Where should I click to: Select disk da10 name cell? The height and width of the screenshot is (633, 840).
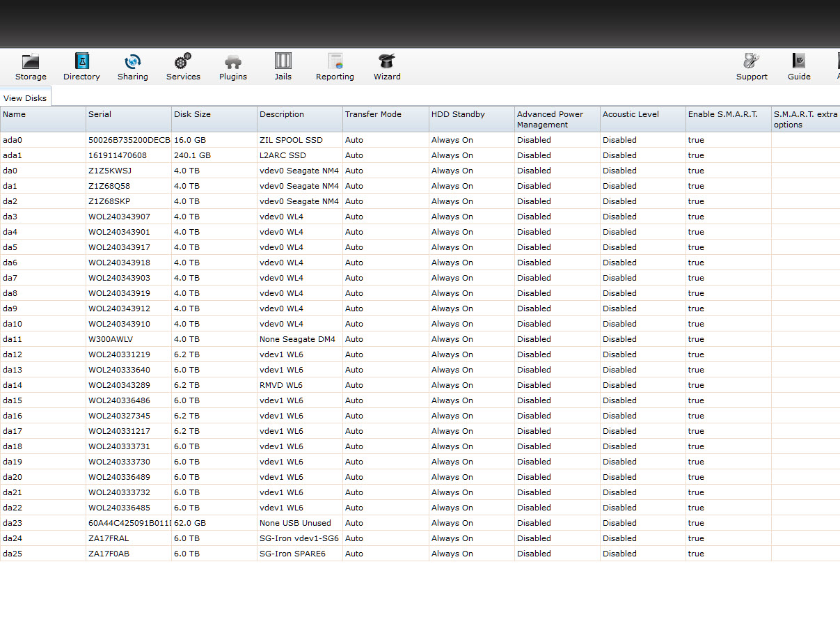pyautogui.click(x=42, y=324)
